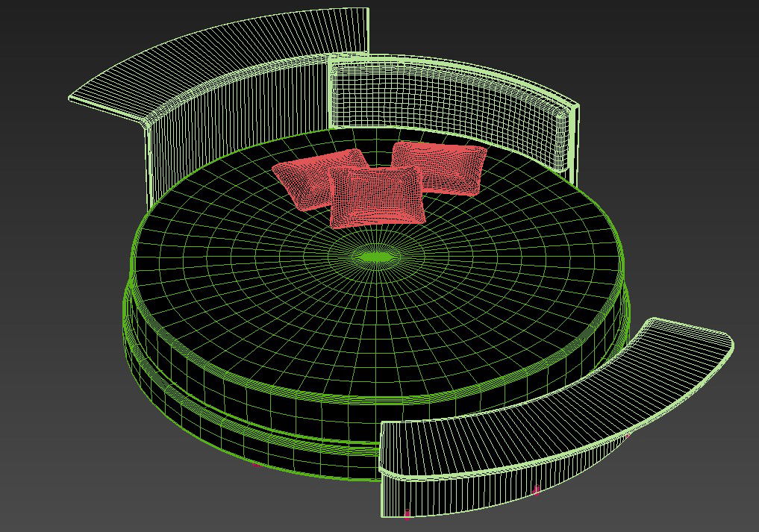Select pink leg marker under bed base left
The image size is (759, 532).
coord(256,465)
